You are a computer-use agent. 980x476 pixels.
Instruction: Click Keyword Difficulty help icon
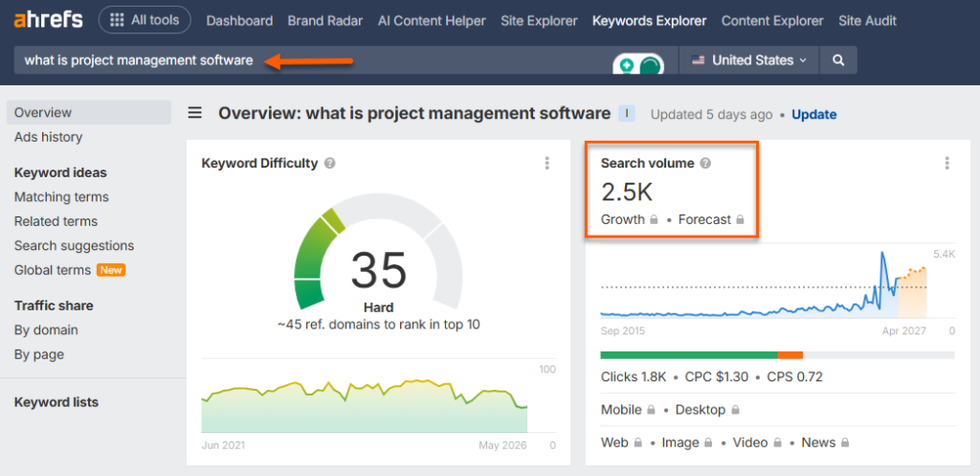(329, 163)
